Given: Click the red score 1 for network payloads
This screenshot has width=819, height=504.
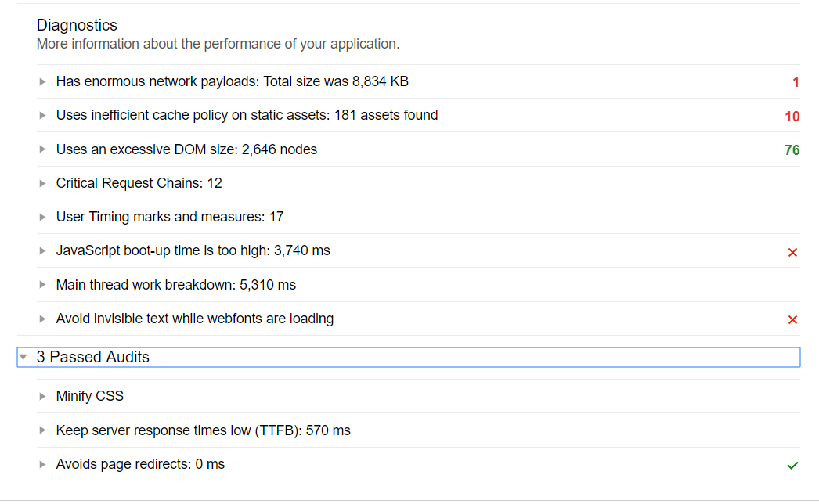Looking at the screenshot, I should tap(796, 82).
